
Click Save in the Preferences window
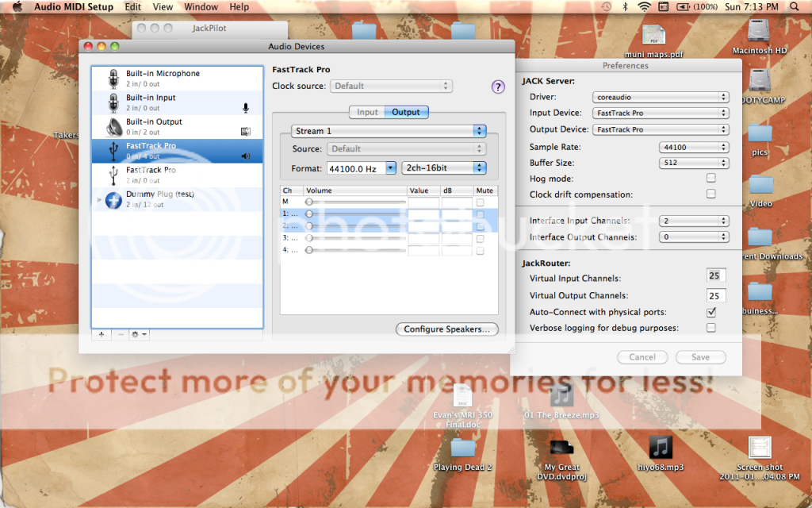tap(700, 357)
